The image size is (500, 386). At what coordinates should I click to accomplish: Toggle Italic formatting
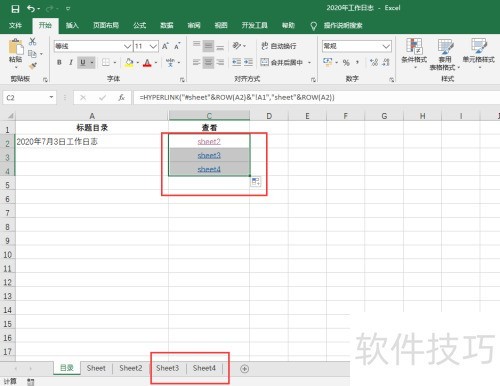click(71, 62)
